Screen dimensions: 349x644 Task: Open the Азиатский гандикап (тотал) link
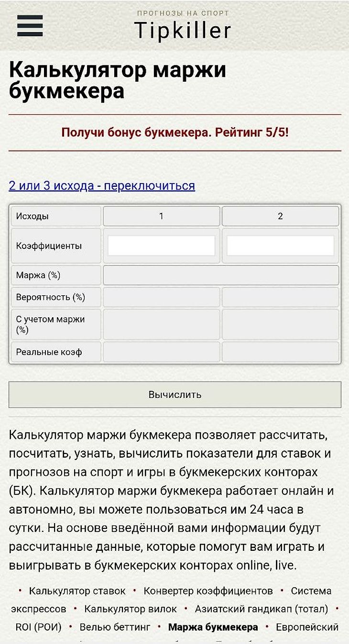[262, 609]
